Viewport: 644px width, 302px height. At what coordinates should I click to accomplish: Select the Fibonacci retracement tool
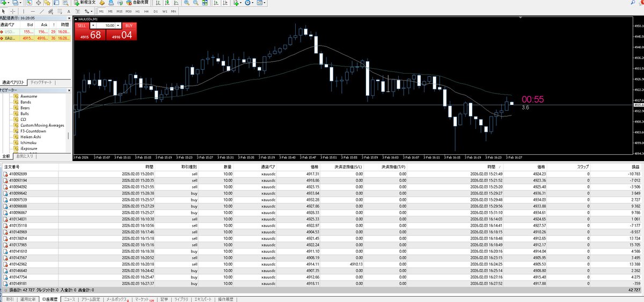click(60, 11)
